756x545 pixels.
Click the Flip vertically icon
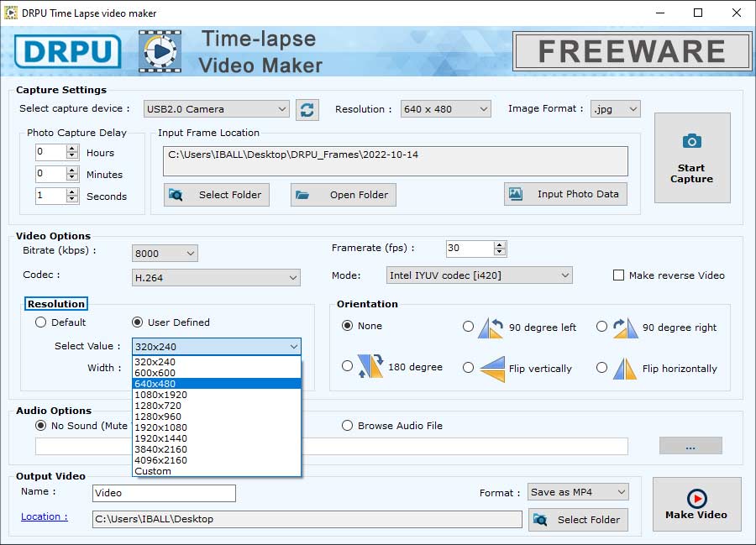[492, 369]
